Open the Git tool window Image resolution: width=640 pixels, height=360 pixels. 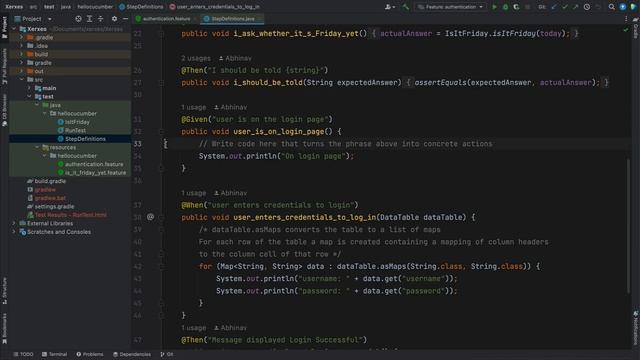167,354
